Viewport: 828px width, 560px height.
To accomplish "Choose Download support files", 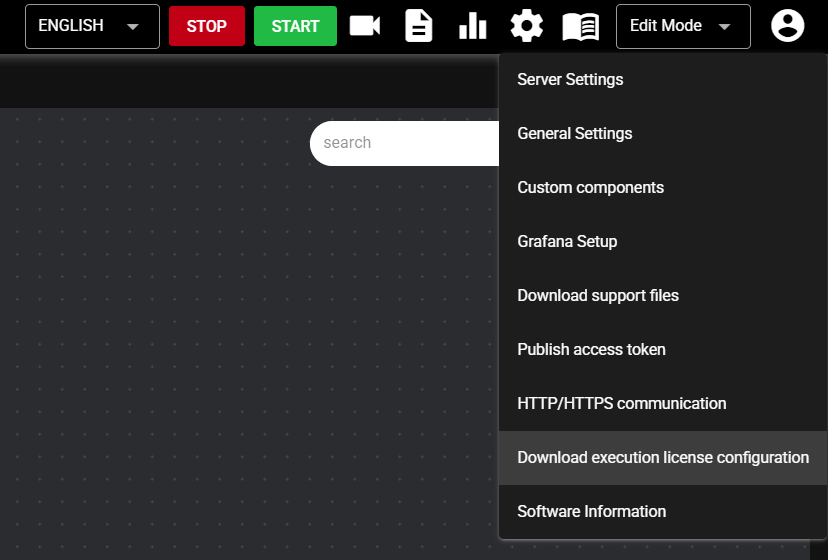I will [x=663, y=295].
